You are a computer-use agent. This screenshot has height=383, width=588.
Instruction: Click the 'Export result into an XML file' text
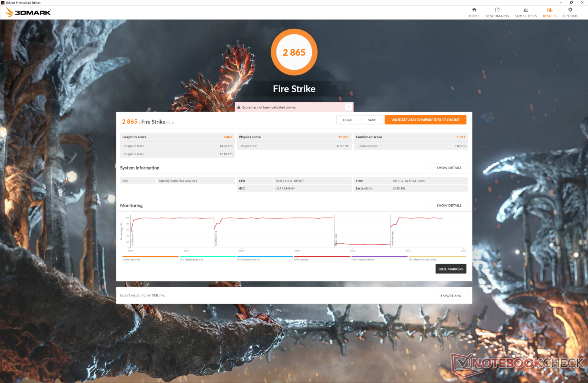tap(142, 295)
